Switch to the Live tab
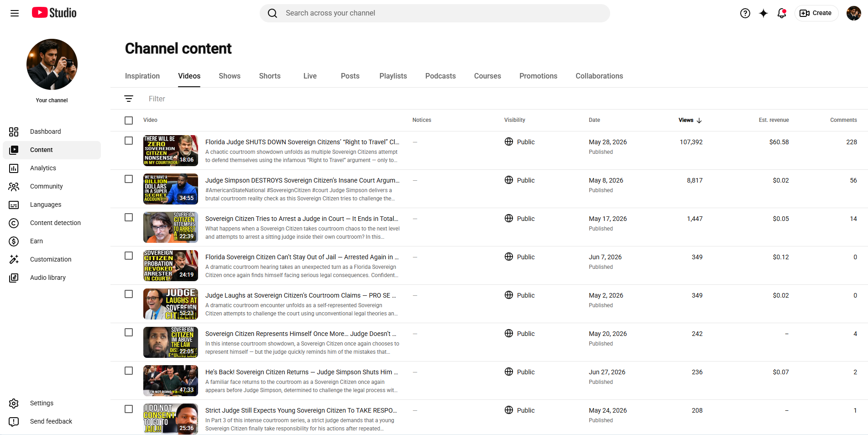 point(310,76)
